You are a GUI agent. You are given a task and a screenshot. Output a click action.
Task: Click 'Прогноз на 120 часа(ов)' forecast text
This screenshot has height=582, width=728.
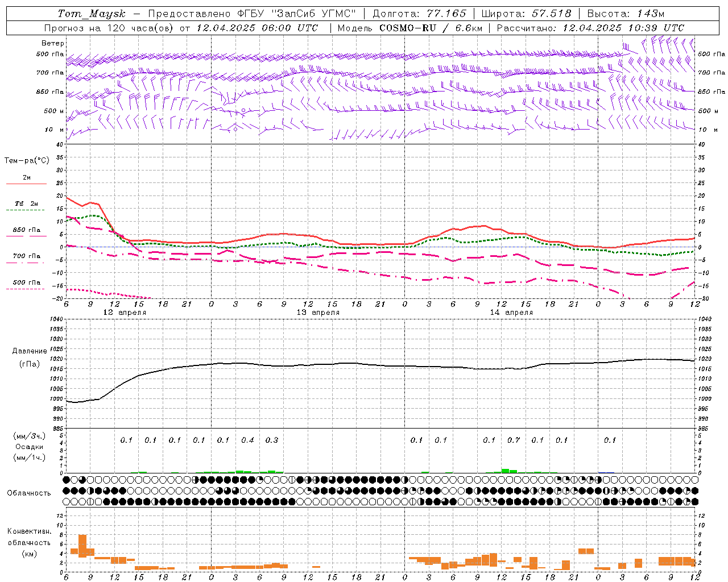(110, 28)
